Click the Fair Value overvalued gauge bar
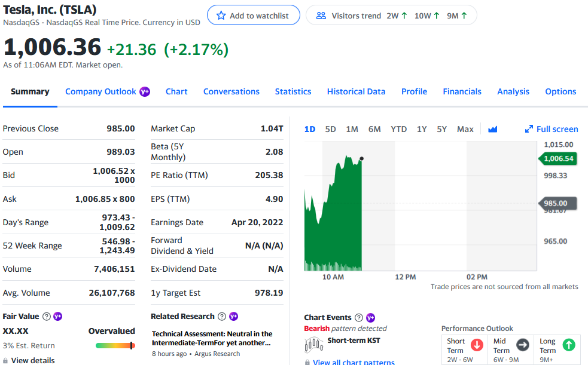The width and height of the screenshot is (588, 365). pos(115,345)
